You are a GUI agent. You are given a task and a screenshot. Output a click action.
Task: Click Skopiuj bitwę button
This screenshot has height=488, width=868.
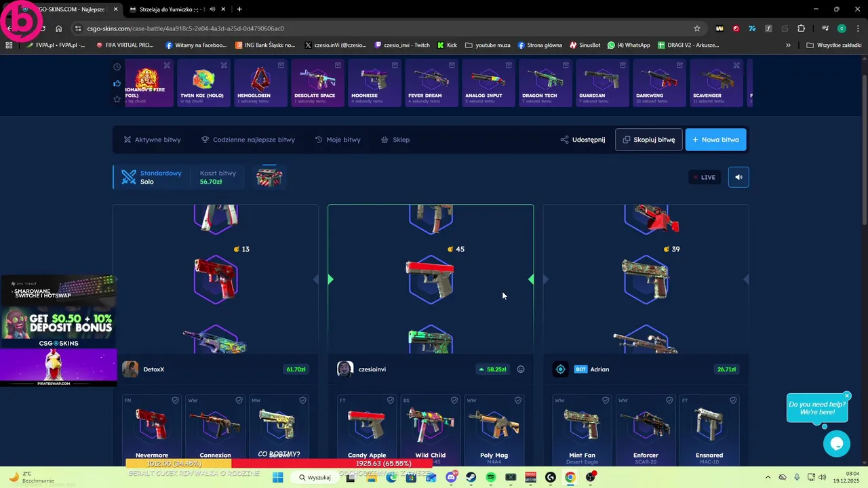tap(649, 140)
